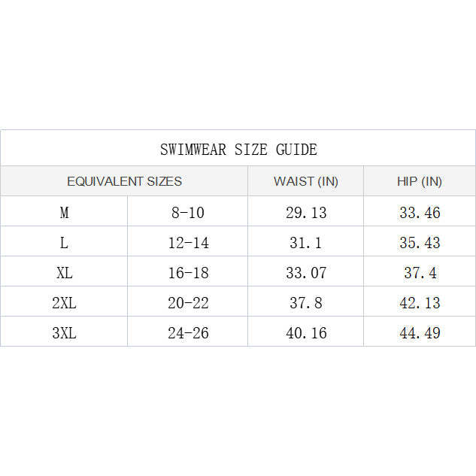The width and height of the screenshot is (476, 476).
Task: Select the 44.49 hip value
Action: coord(420,333)
